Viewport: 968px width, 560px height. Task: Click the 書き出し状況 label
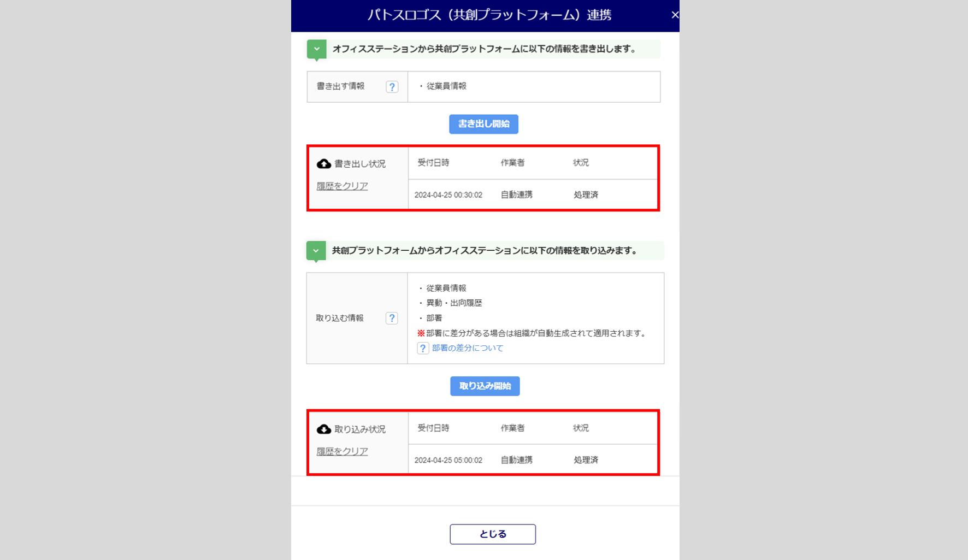click(x=360, y=164)
